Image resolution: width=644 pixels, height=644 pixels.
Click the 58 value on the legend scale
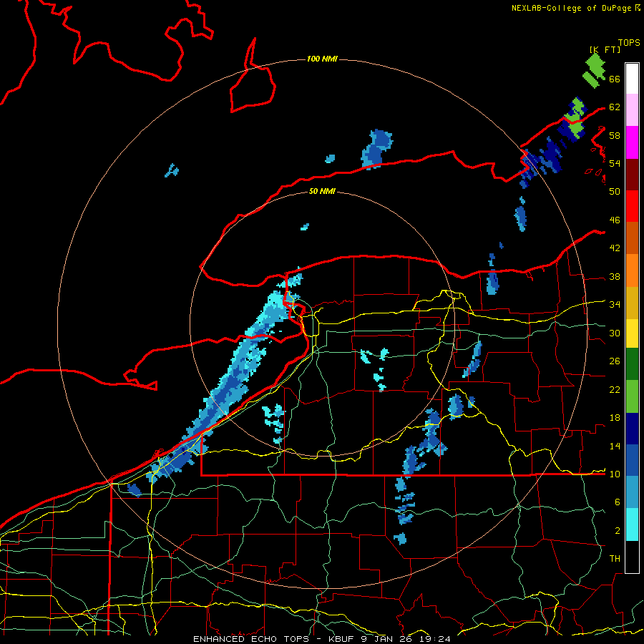click(x=615, y=135)
